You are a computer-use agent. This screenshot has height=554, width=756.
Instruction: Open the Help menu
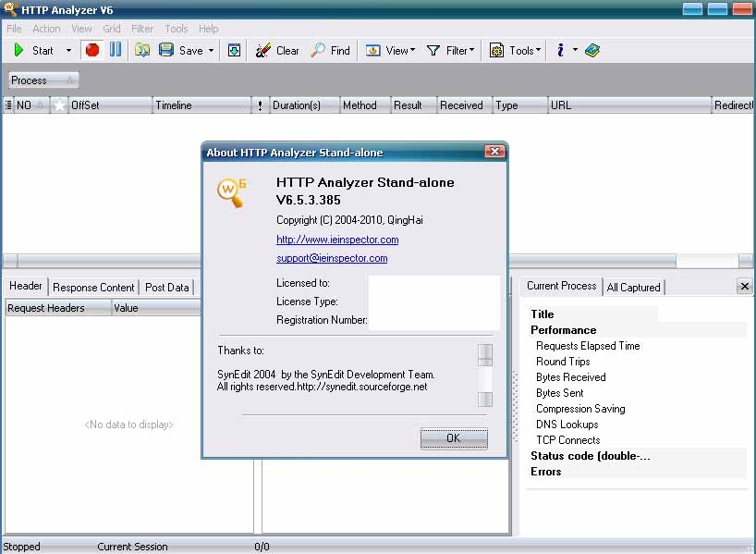pos(208,29)
